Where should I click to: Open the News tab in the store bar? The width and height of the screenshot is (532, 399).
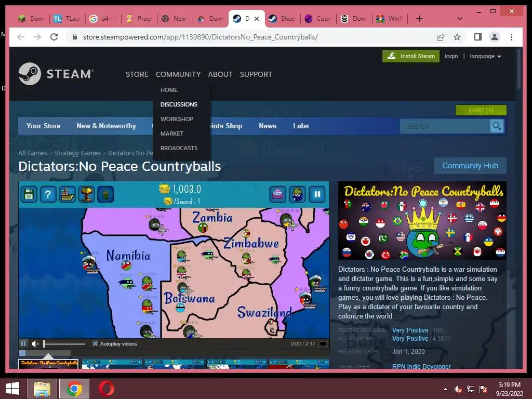point(268,126)
